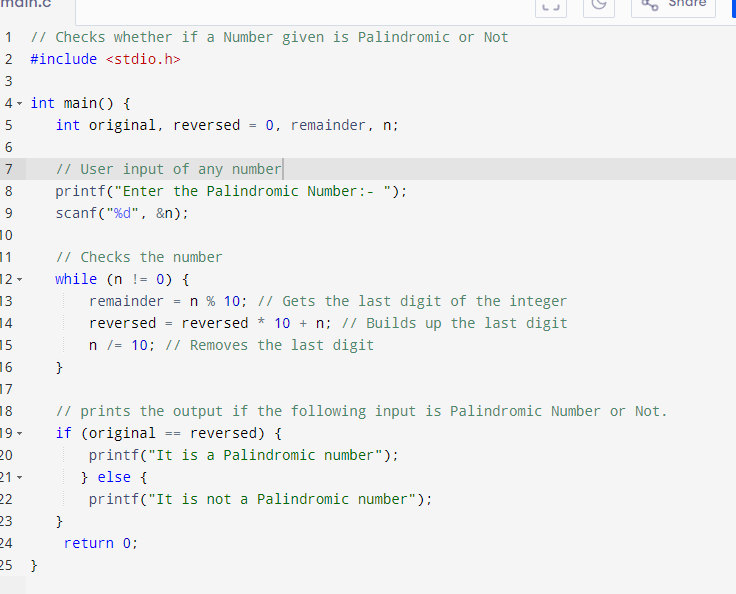Click the "It is not a Palindromic number" string
This screenshot has height=594, width=736.
coord(282,499)
